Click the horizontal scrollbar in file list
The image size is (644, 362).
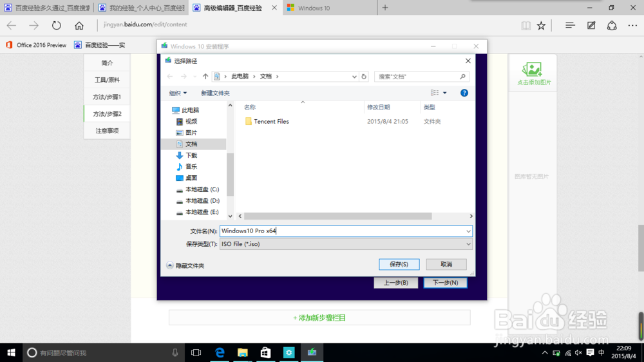click(337, 216)
